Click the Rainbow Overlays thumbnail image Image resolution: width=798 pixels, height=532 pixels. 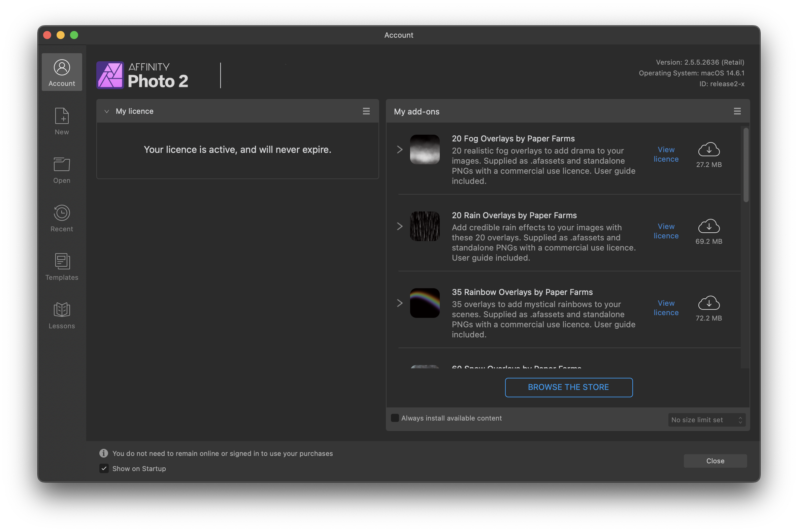(425, 303)
